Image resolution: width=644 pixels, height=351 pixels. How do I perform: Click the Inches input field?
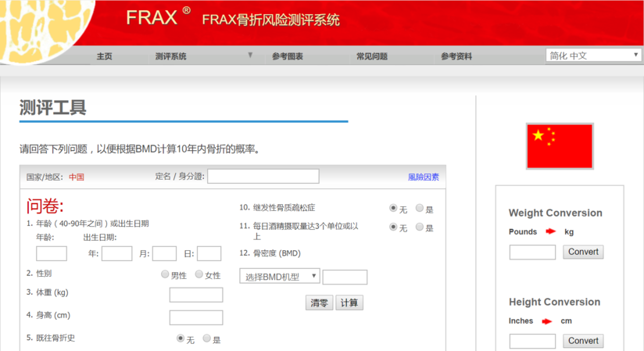pyautogui.click(x=532, y=341)
